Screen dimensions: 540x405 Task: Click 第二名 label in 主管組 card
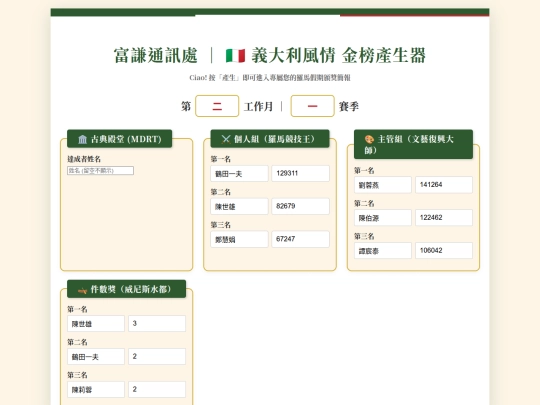click(364, 204)
